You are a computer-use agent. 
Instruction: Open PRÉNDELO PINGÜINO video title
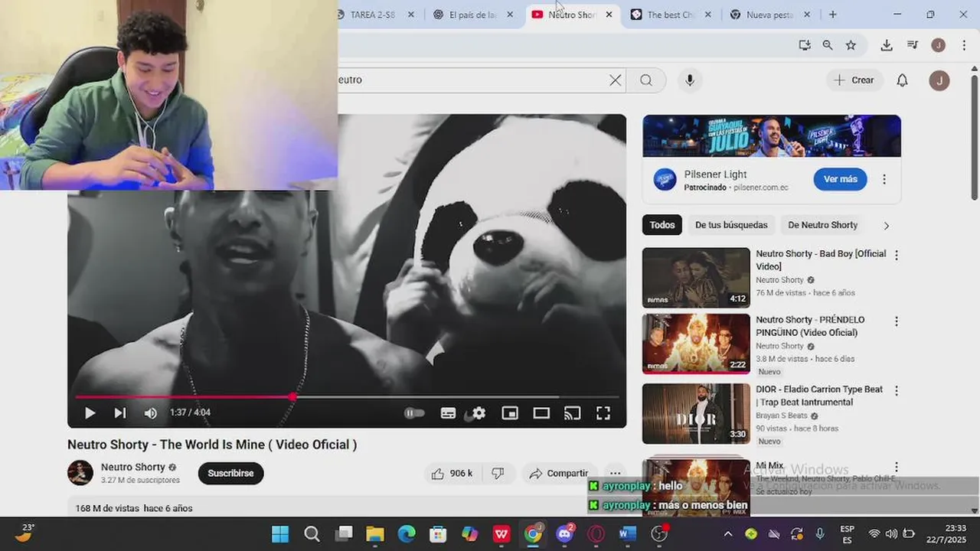coord(810,326)
